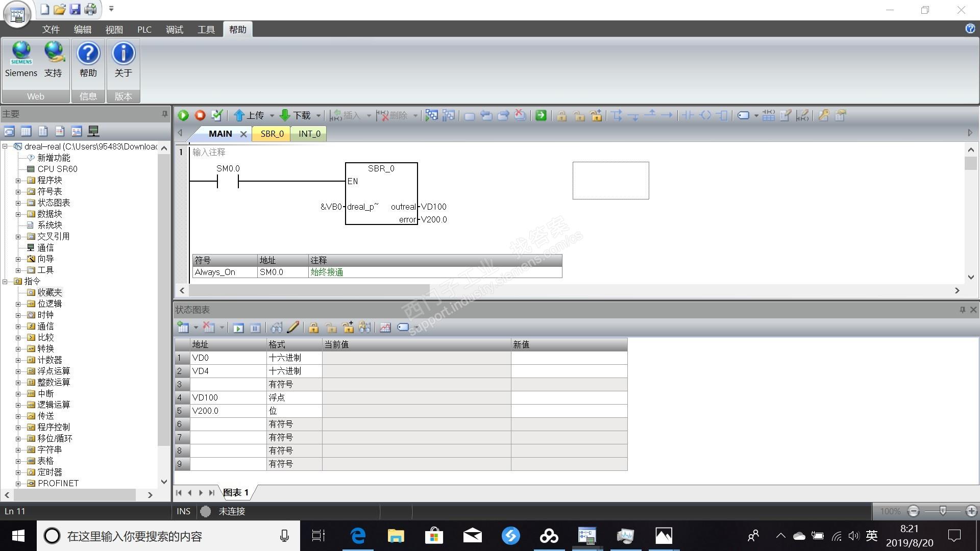
Task: Switch to the SBR_0 editor tab
Action: pos(272,134)
